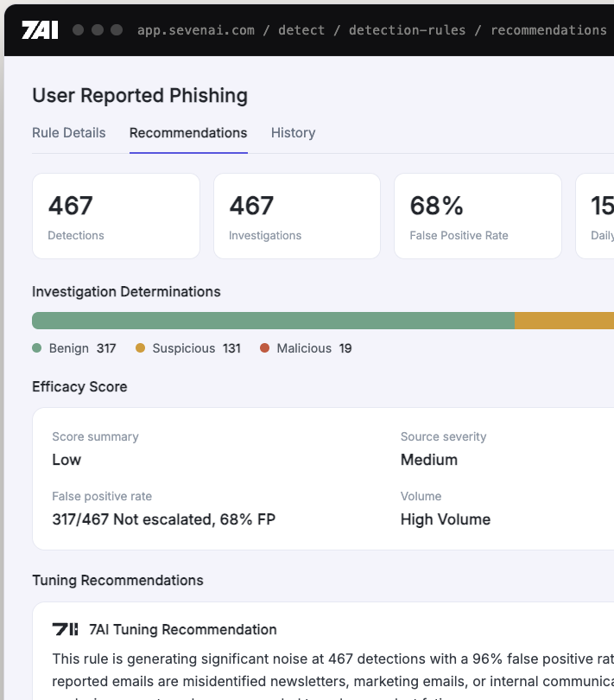Click the 7AI Tuning Recommendation logo icon
Image resolution: width=614 pixels, height=700 pixels.
pos(65,629)
